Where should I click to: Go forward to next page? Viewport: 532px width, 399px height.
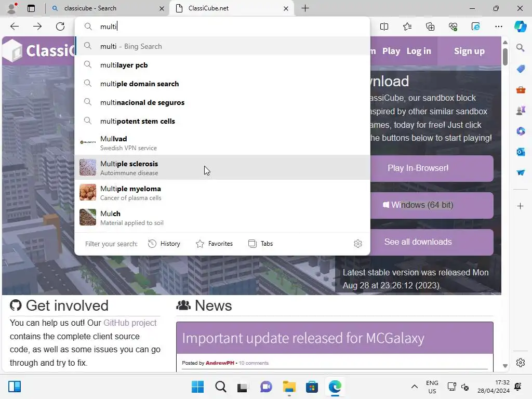tap(37, 26)
